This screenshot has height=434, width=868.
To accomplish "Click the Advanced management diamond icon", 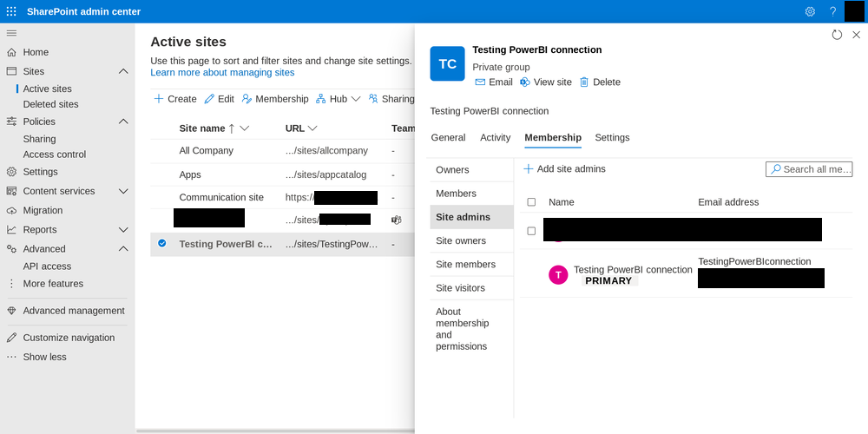I will [11, 311].
